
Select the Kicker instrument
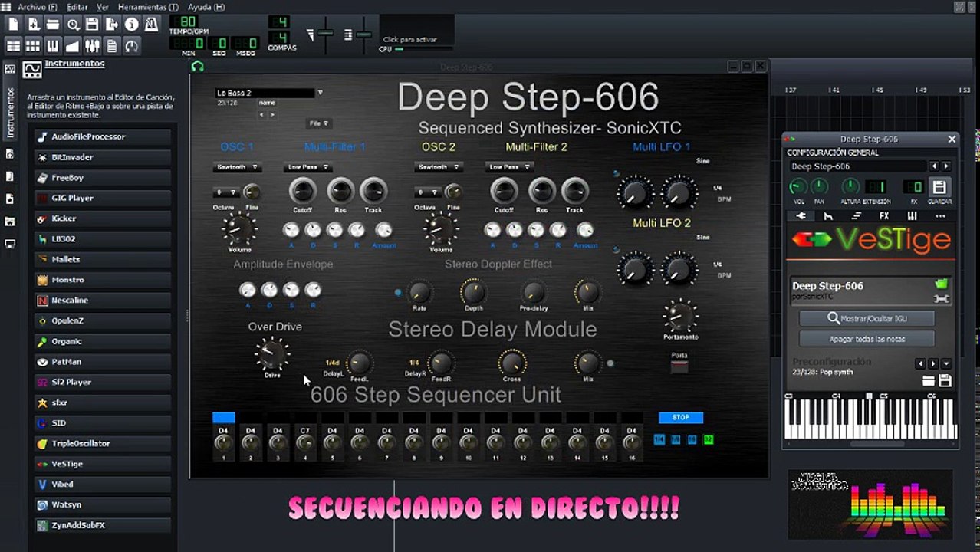(x=103, y=219)
